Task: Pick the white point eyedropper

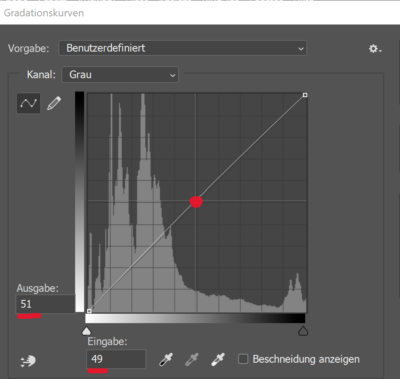Action: click(x=218, y=360)
